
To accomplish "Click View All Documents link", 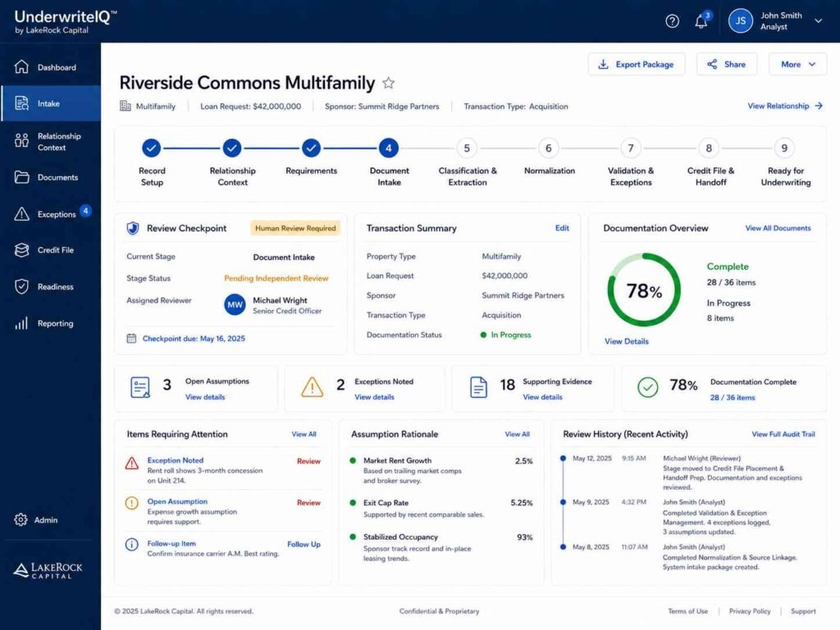I will [778, 228].
